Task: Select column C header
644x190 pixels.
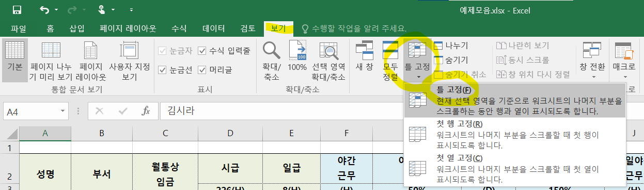Action: click(x=165, y=134)
